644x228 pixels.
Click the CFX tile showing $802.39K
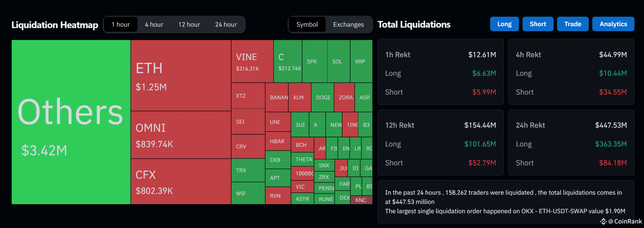(180, 181)
